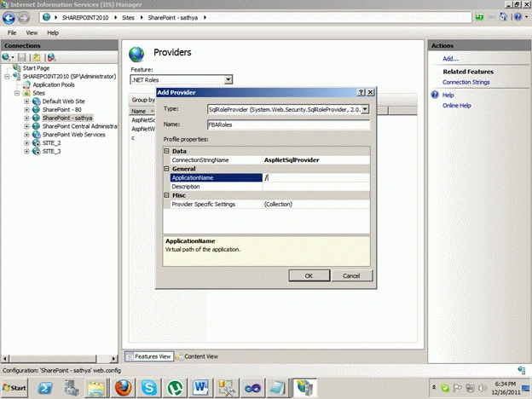
Task: Collapse the Misc property category
Action: click(166, 195)
